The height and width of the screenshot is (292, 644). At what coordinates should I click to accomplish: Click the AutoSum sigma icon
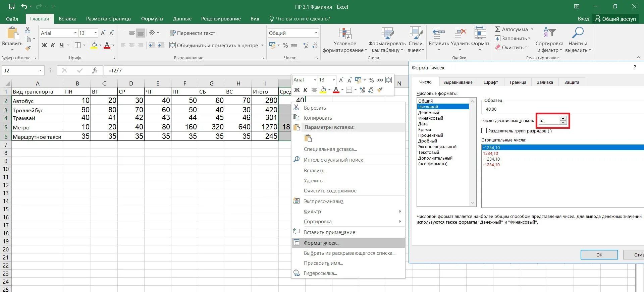[x=498, y=30]
